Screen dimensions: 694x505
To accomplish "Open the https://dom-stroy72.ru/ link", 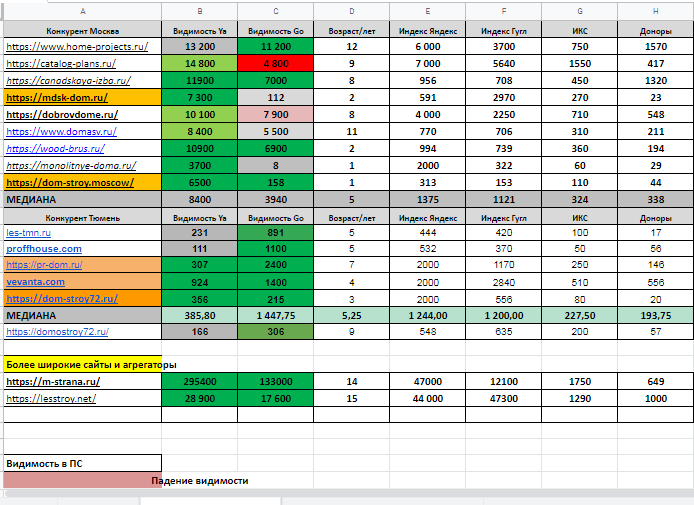I will tap(62, 299).
